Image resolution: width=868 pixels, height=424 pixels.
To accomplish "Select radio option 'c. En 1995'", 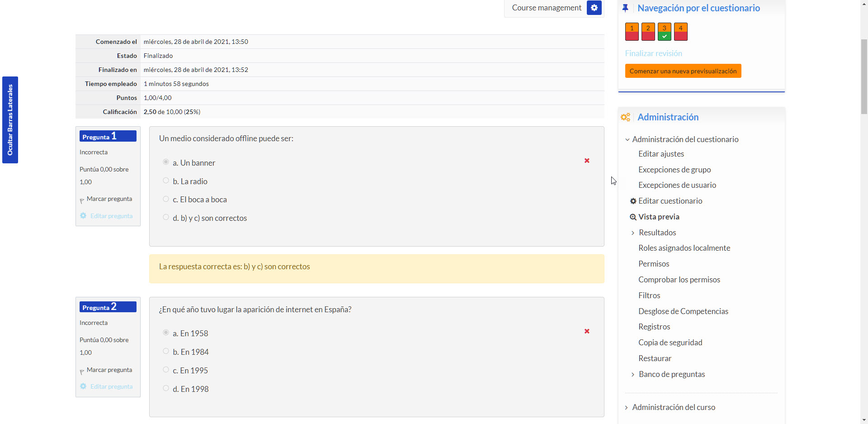I will point(166,370).
